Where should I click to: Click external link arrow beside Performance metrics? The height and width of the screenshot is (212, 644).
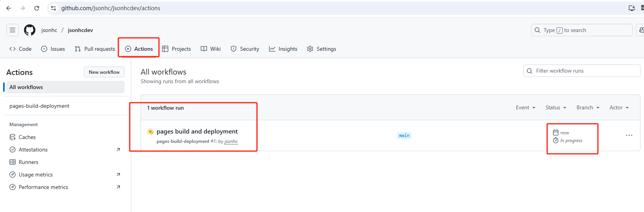118,187
